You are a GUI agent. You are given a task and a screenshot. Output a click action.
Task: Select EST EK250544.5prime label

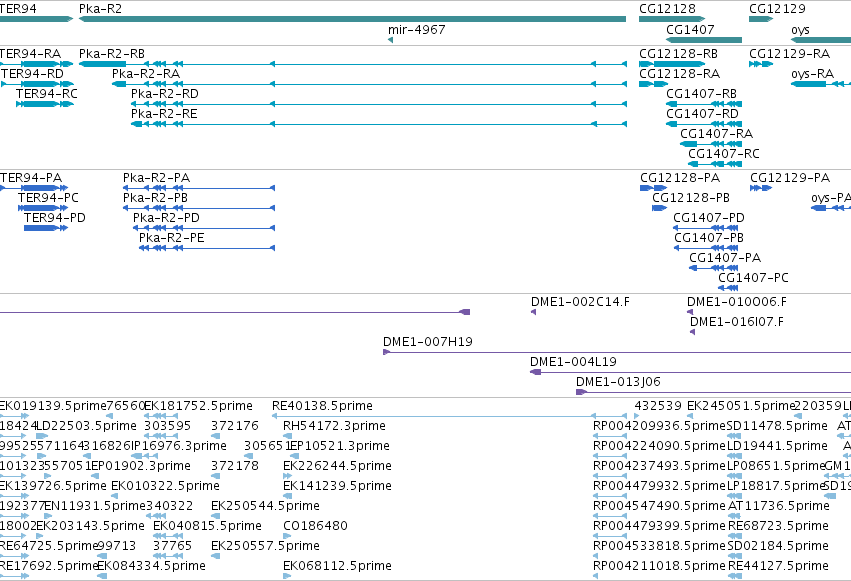[265, 506]
